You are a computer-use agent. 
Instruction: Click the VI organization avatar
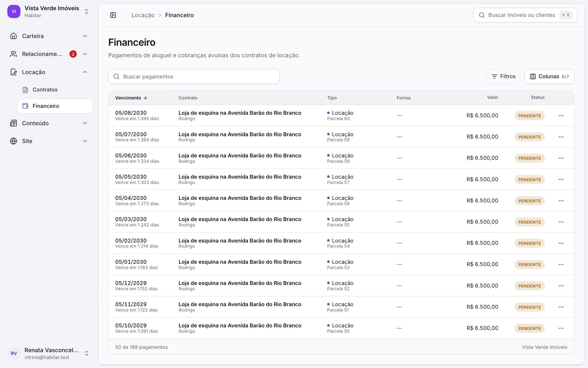pos(14,11)
